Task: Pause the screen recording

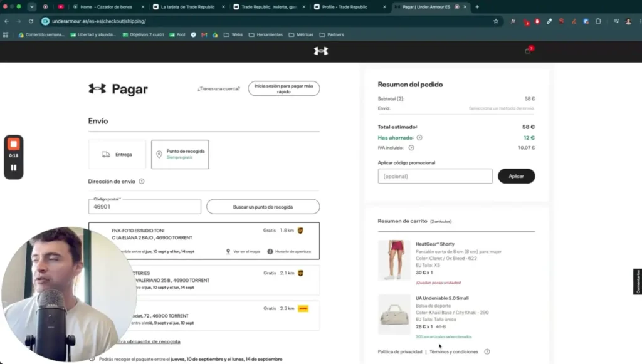Action: tap(14, 168)
